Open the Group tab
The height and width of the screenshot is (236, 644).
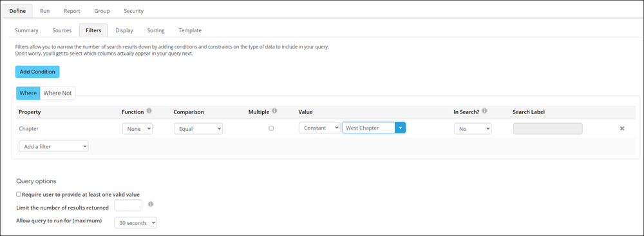pyautogui.click(x=102, y=11)
